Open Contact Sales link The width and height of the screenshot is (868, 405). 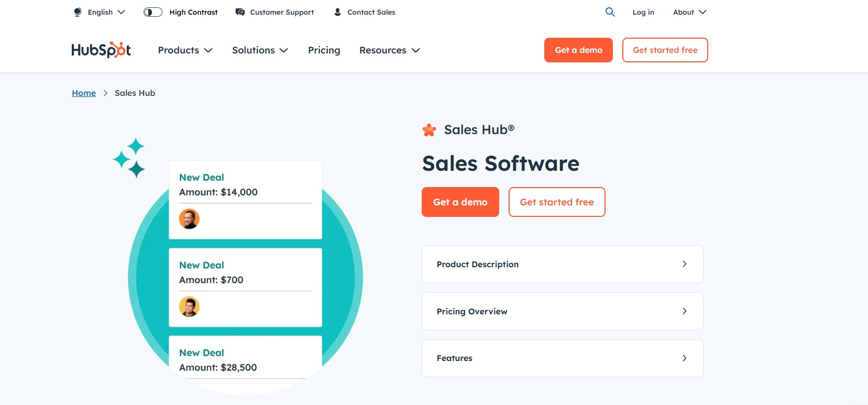click(x=371, y=12)
